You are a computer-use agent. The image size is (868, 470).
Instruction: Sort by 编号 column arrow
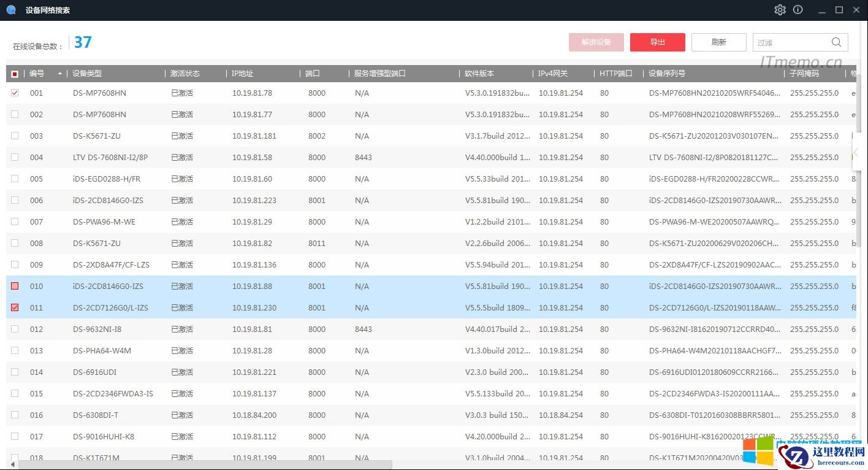60,74
